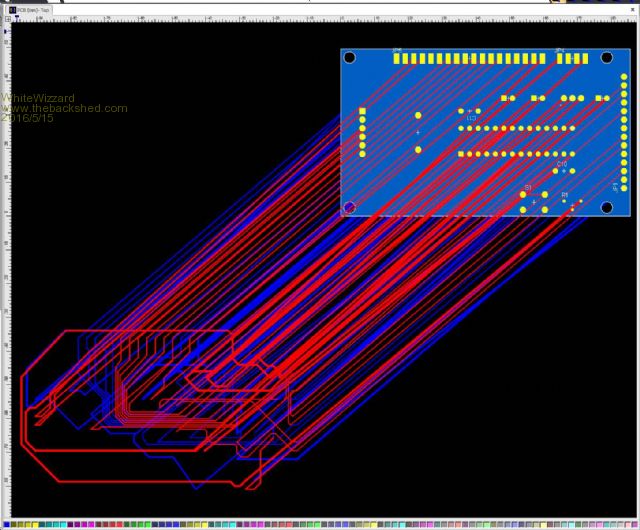Image resolution: width=640 pixels, height=530 pixels.
Task: Click the document icon in the PCB tab
Action: click(x=11, y=10)
